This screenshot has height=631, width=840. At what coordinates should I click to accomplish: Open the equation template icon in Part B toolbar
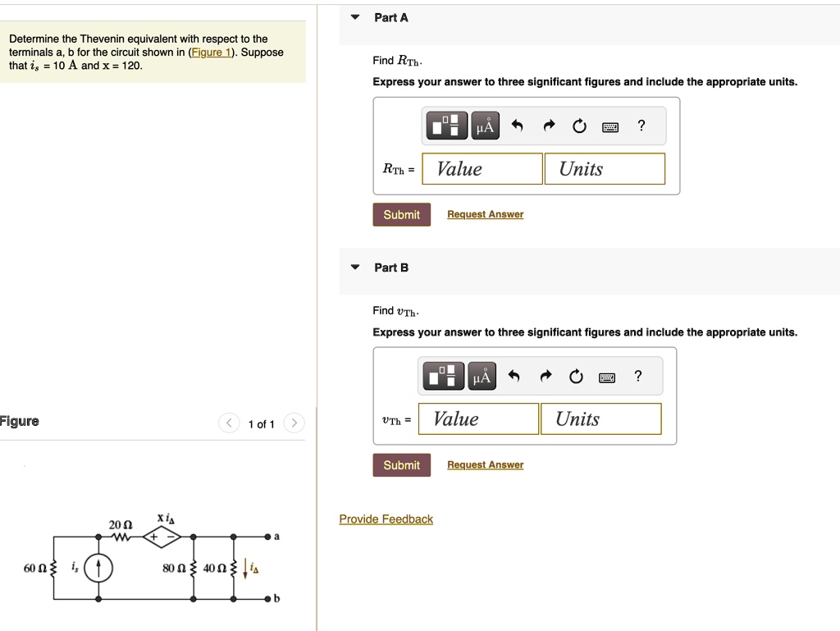[x=443, y=376]
